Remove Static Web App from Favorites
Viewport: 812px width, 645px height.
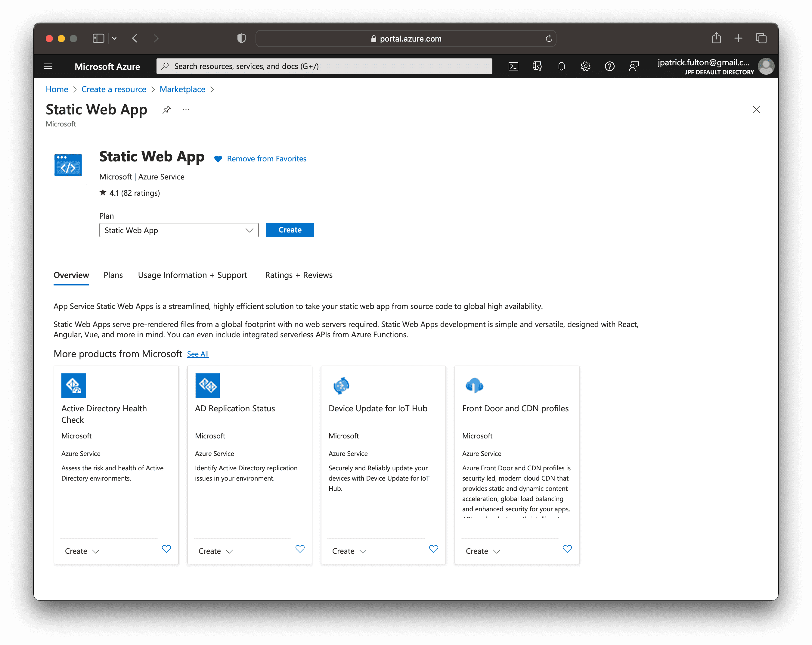pos(260,159)
